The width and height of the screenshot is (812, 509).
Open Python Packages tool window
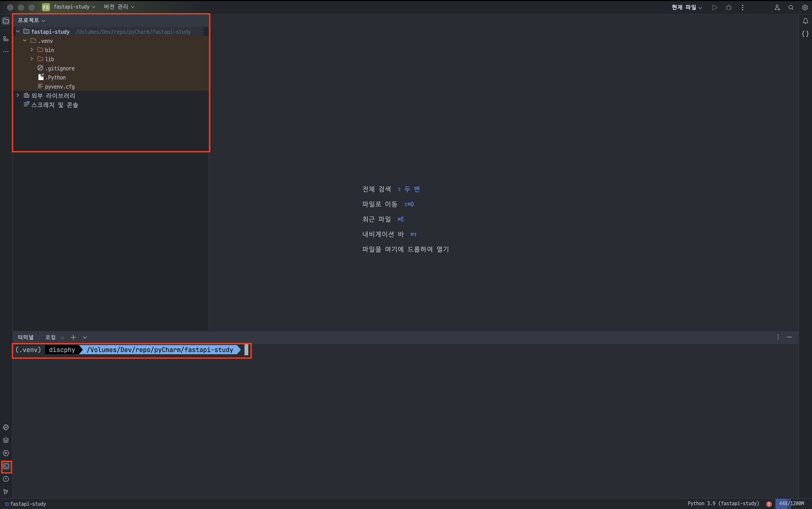[x=6, y=427]
